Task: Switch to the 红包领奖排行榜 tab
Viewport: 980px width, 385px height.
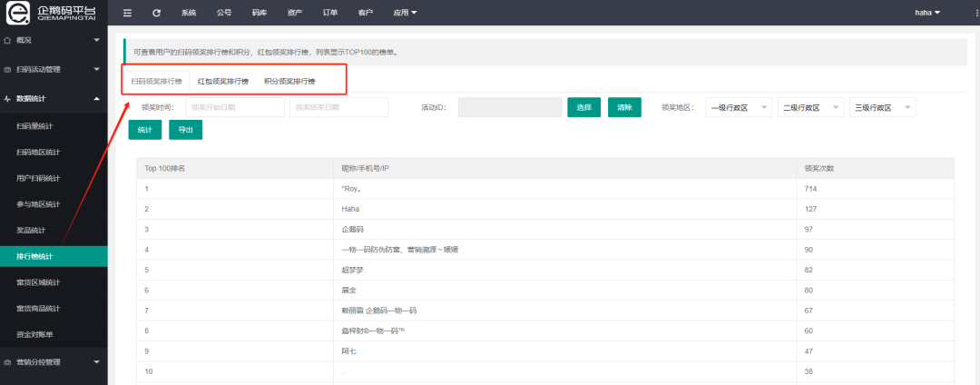Action: [x=223, y=82]
